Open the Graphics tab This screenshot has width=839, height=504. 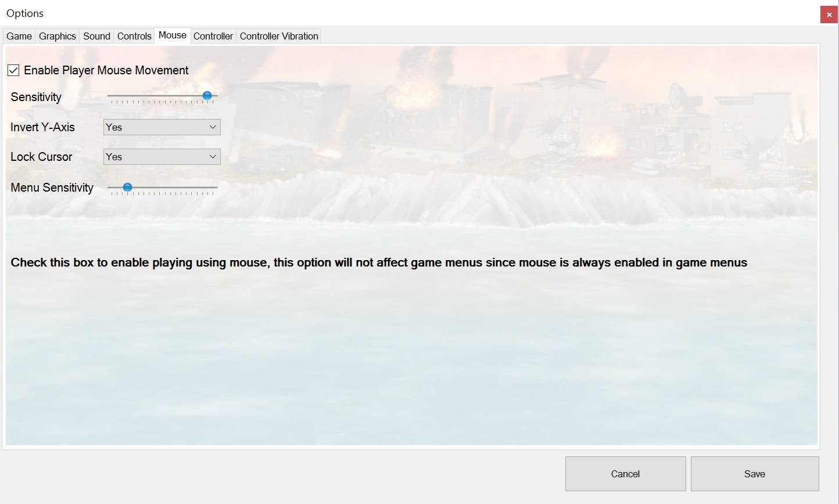coord(57,35)
